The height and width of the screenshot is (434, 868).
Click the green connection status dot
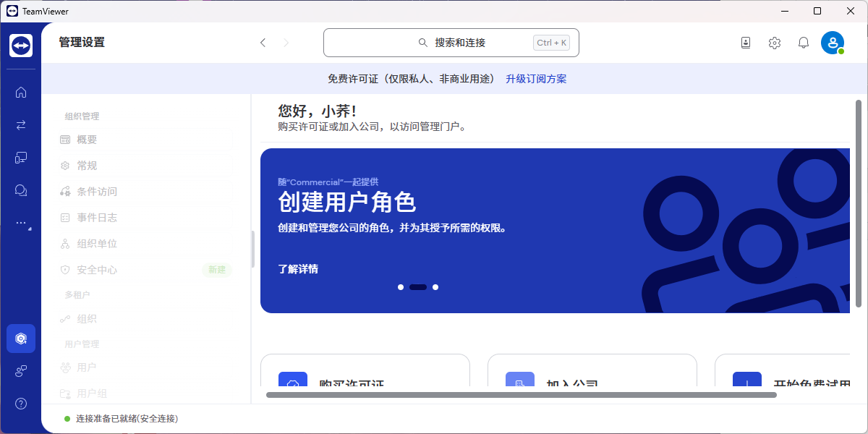pyautogui.click(x=67, y=419)
